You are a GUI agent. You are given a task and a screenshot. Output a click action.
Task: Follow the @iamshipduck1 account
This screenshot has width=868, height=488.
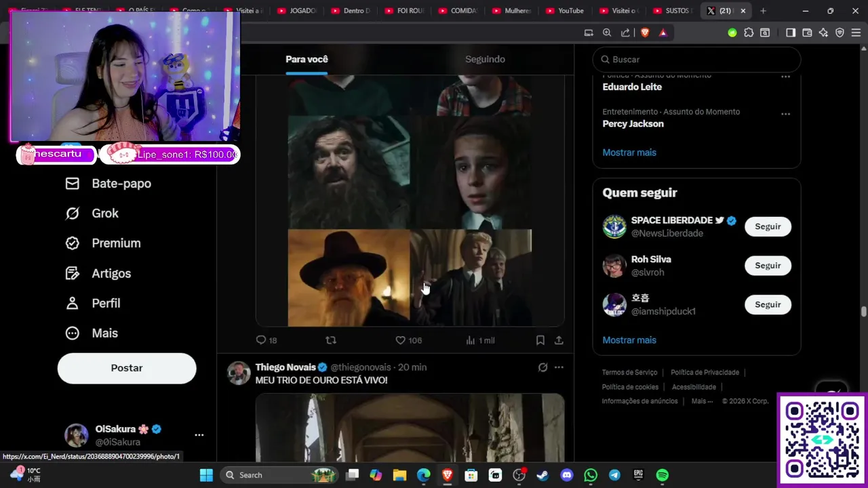pyautogui.click(x=768, y=304)
